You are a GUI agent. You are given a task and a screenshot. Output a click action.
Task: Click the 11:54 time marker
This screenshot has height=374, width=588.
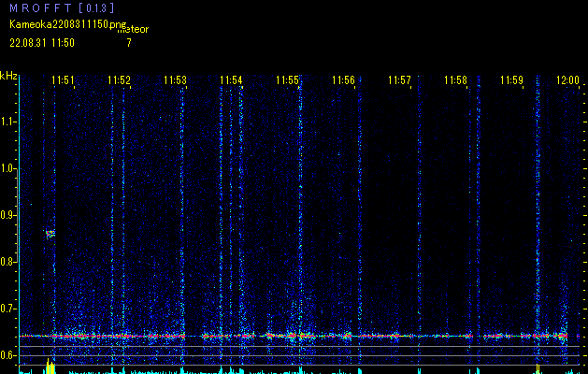tap(232, 80)
